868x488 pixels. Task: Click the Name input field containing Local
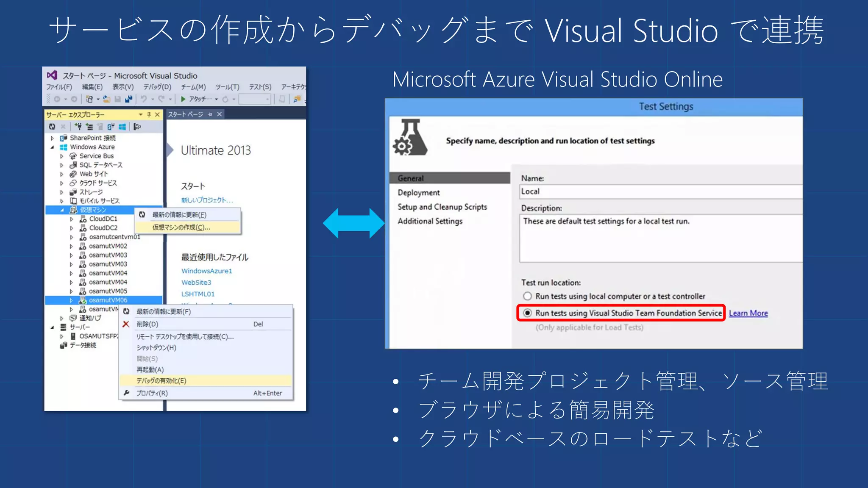661,191
